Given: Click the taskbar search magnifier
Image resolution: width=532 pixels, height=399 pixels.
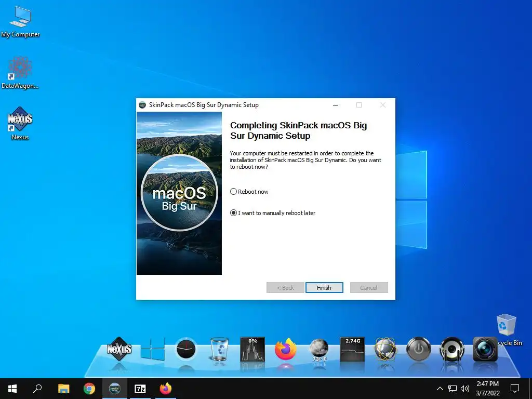Looking at the screenshot, I should pos(37,389).
